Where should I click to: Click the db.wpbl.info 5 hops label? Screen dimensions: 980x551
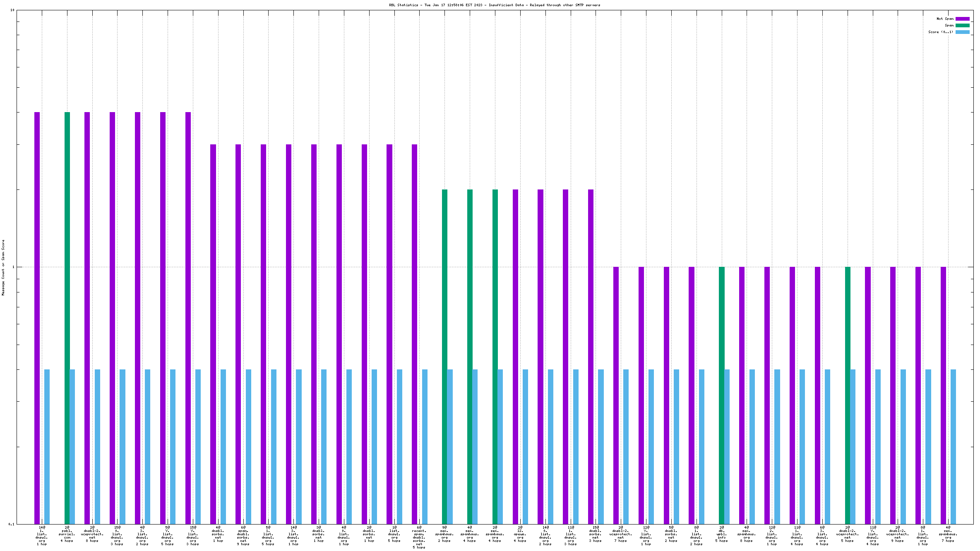click(x=722, y=534)
